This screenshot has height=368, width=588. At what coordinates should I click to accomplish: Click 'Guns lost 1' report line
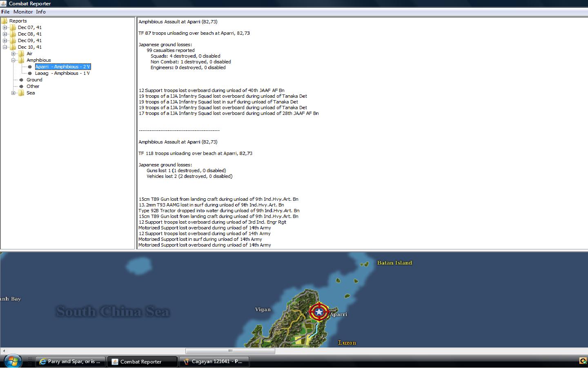[x=186, y=171]
